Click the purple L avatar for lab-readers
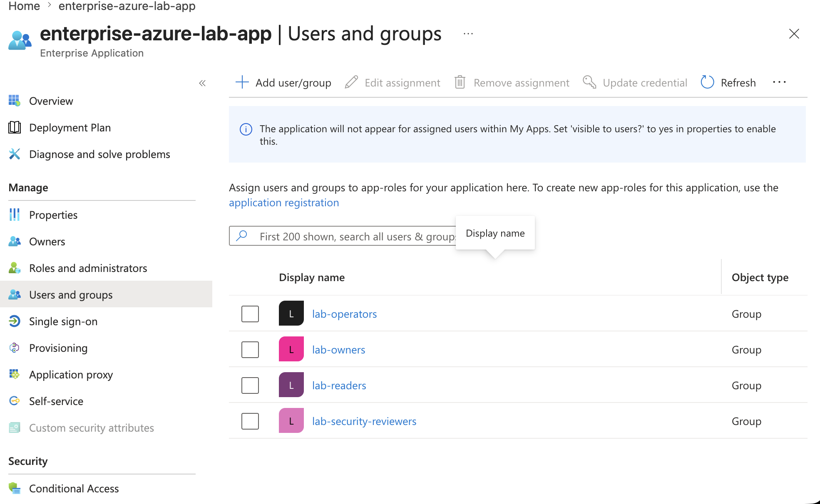Image resolution: width=820 pixels, height=504 pixels. 291,385
